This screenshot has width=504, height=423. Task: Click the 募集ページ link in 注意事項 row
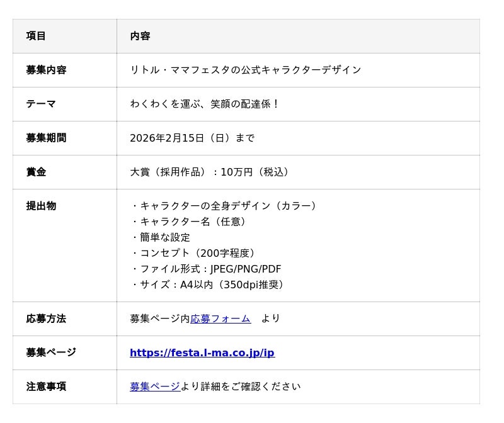point(155,386)
